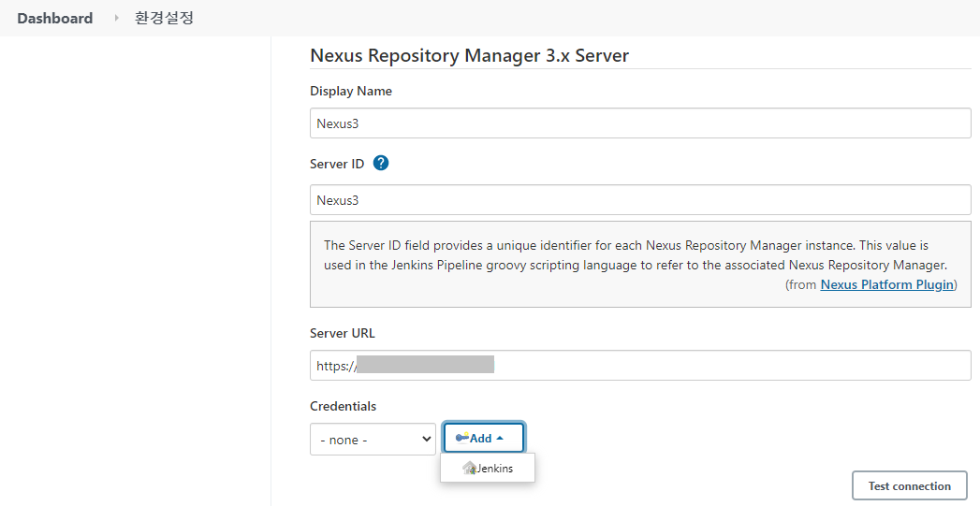Click the Nexus Repository Manager 3.x Server heading

coord(469,55)
